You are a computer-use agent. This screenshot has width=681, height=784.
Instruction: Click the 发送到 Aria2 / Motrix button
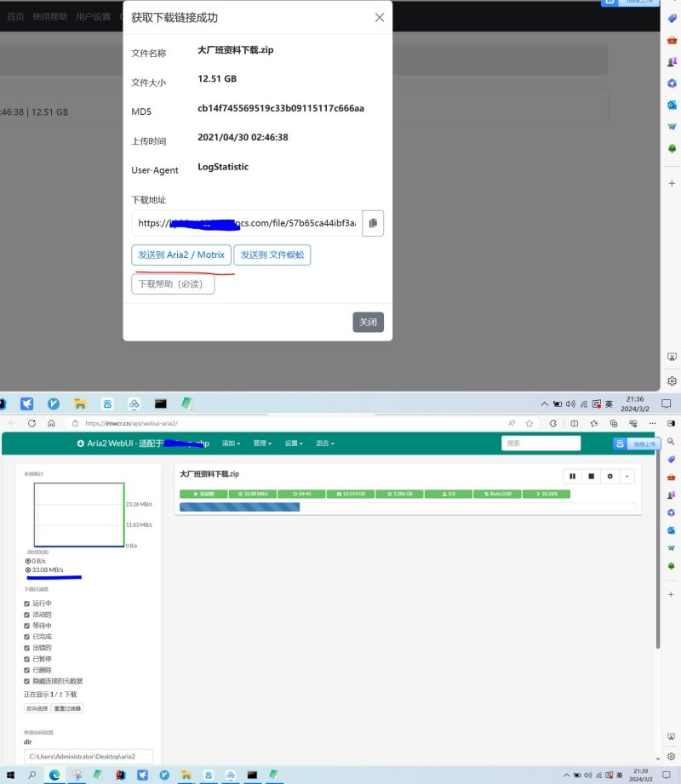click(180, 255)
